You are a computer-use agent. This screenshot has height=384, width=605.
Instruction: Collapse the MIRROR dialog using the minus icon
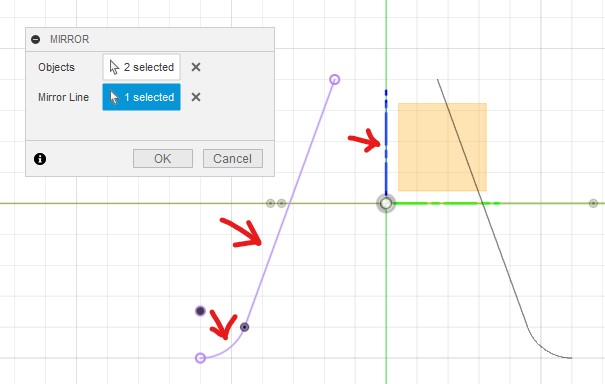pyautogui.click(x=35, y=39)
